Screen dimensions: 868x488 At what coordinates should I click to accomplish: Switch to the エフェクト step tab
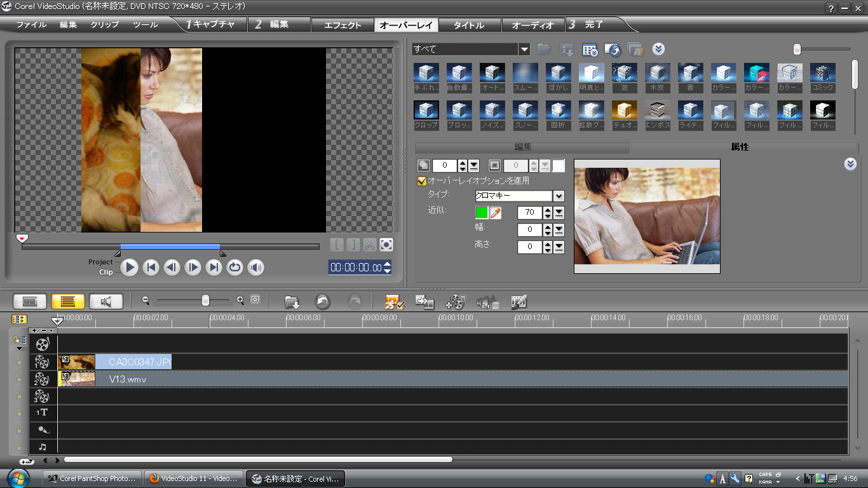tap(342, 25)
